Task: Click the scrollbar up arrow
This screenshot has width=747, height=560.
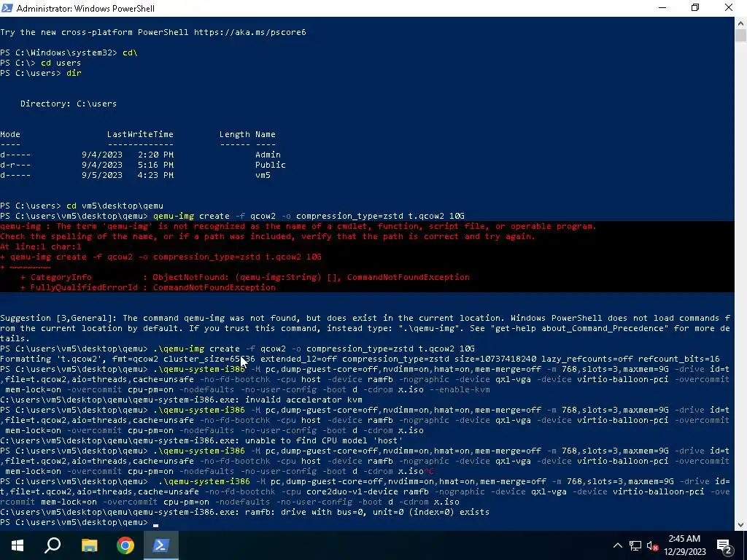Action: (x=741, y=23)
